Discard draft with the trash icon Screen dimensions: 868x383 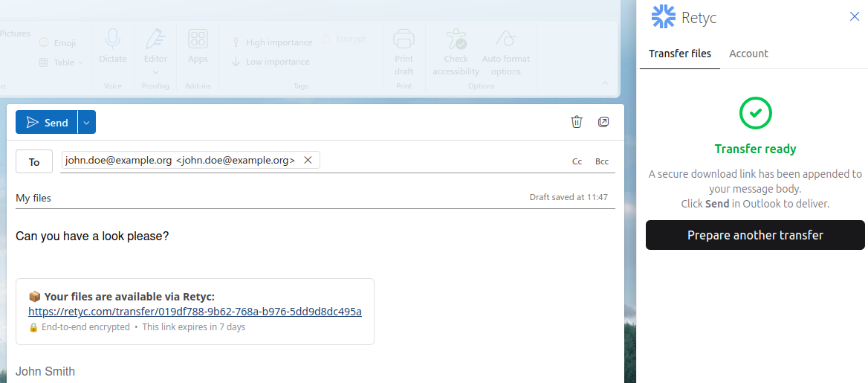coord(577,122)
